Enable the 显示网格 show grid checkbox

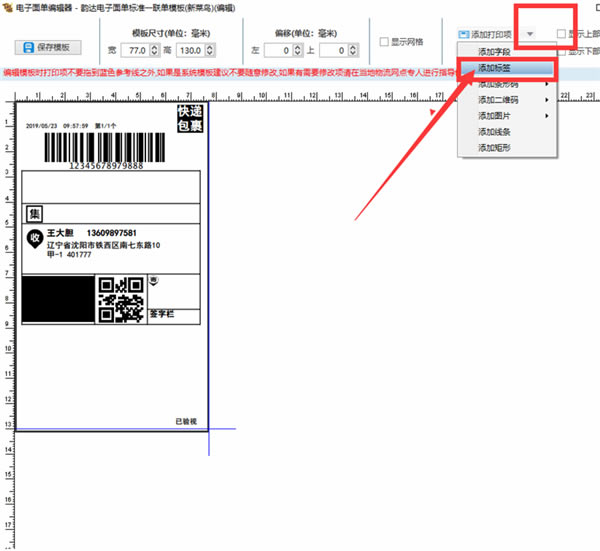tap(384, 42)
